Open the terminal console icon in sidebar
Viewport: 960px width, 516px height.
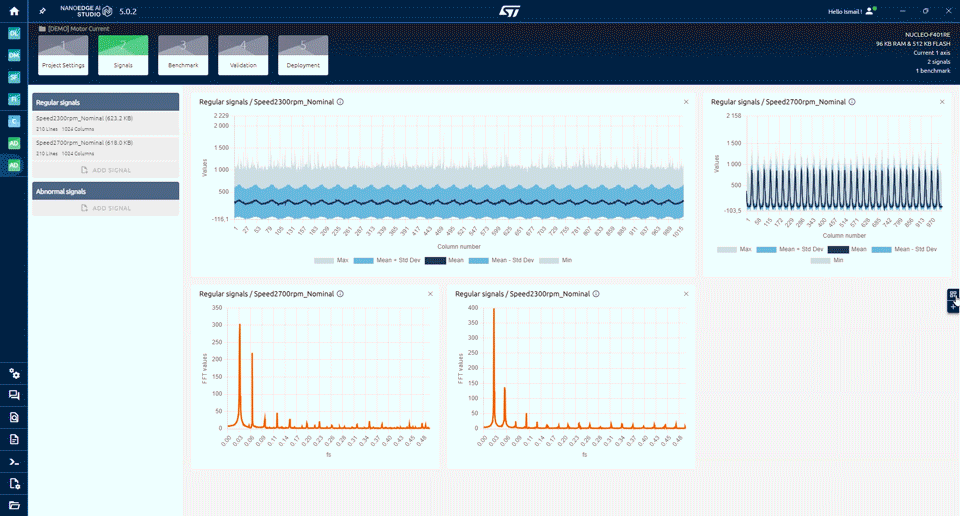tap(14, 461)
